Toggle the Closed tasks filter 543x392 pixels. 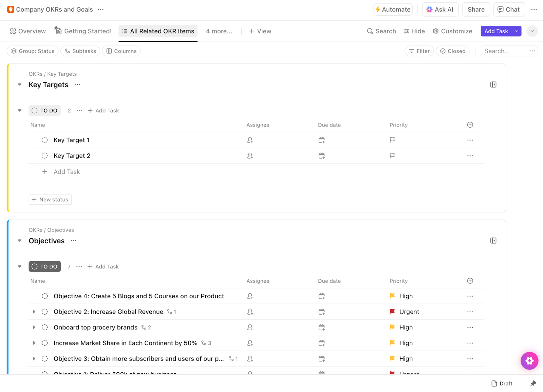453,51
